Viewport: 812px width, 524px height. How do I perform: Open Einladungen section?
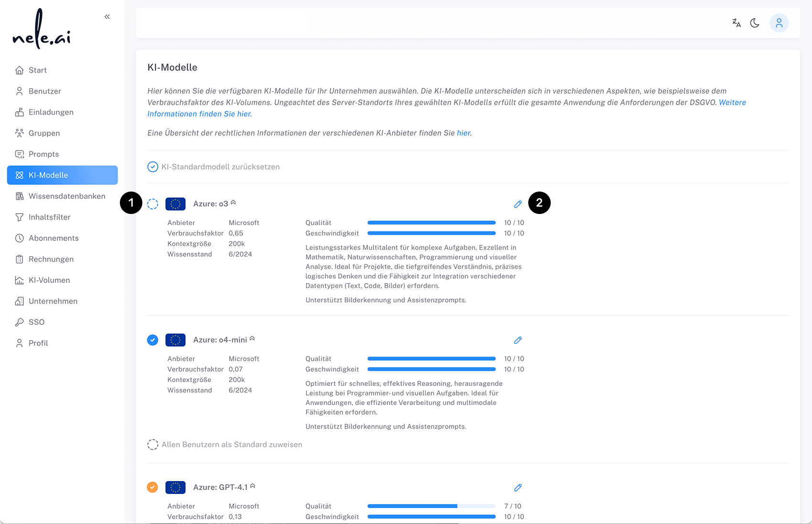pyautogui.click(x=62, y=112)
